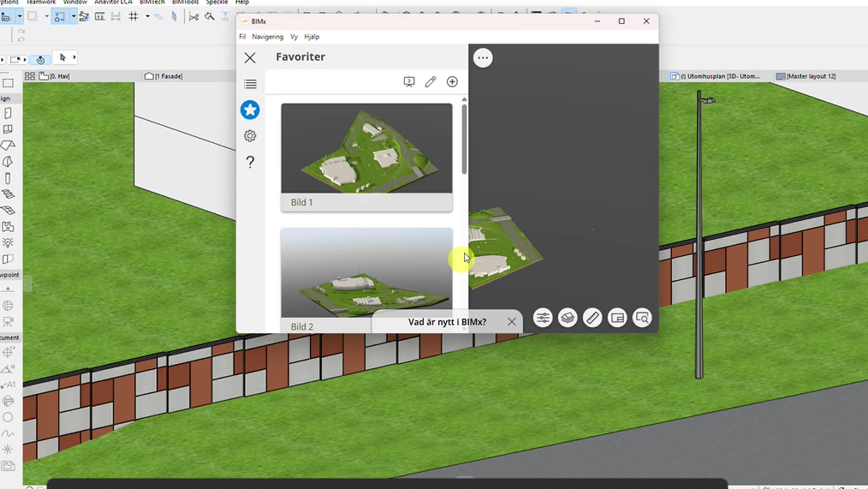Dismiss the 'Vad är nytt i BIMx?' banner
Screen dimensions: 868x489
click(x=512, y=322)
